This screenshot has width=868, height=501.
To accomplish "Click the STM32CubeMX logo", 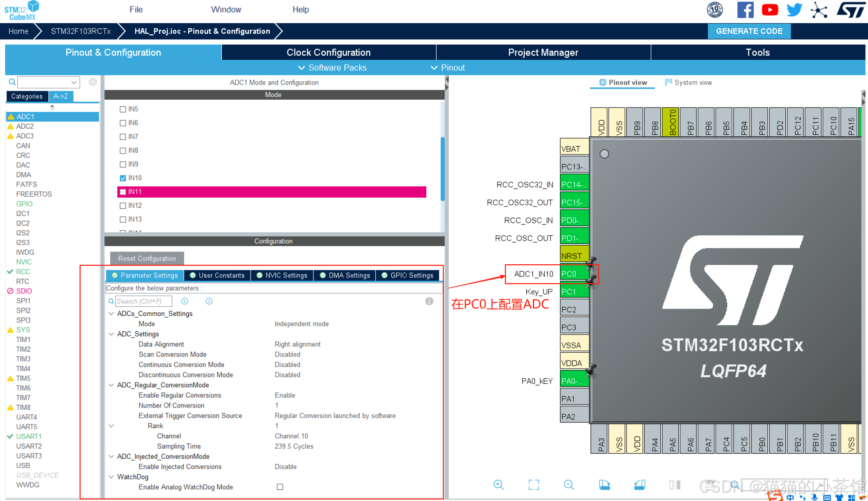I will 21,10.
